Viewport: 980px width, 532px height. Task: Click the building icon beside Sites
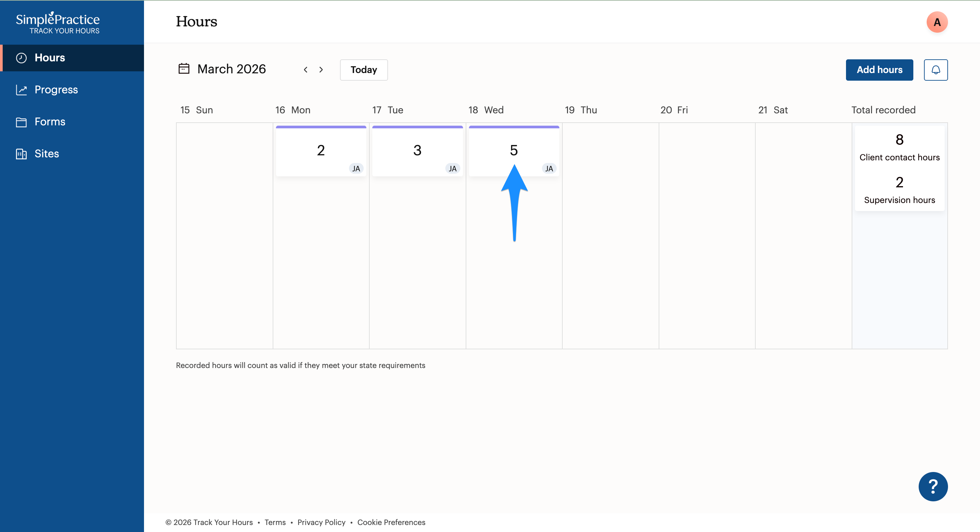click(x=21, y=154)
